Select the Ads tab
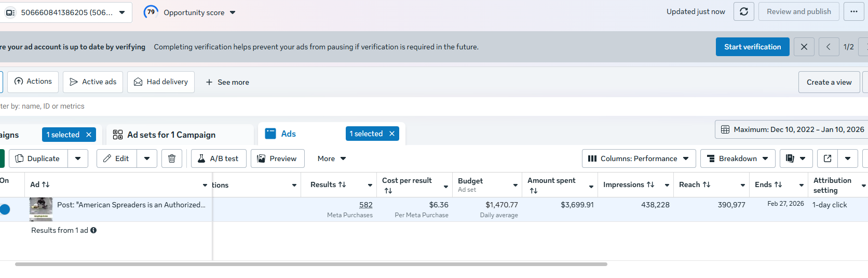This screenshot has width=868, height=278. point(288,134)
